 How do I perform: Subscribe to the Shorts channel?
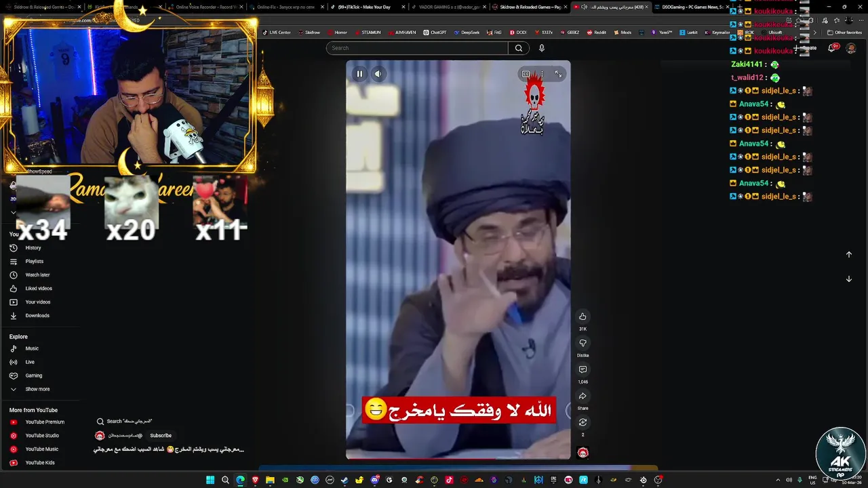click(161, 436)
